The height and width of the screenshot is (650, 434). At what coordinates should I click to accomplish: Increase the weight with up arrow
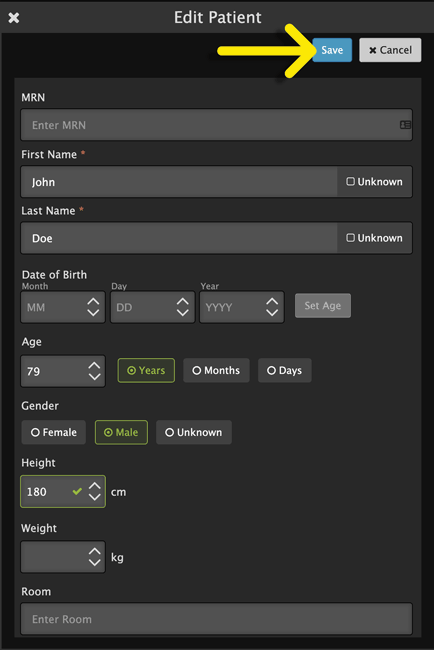pyautogui.click(x=95, y=552)
